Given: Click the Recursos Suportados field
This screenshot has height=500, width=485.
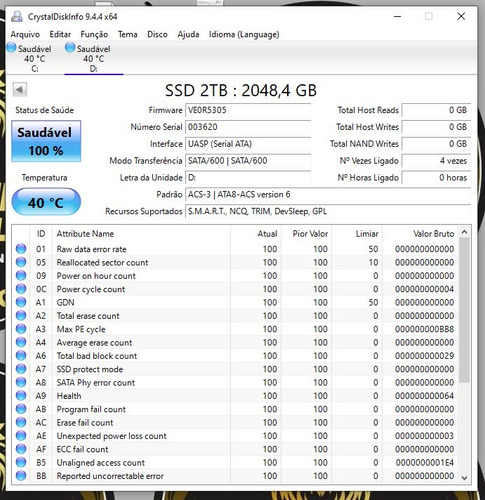Looking at the screenshot, I should click(328, 211).
